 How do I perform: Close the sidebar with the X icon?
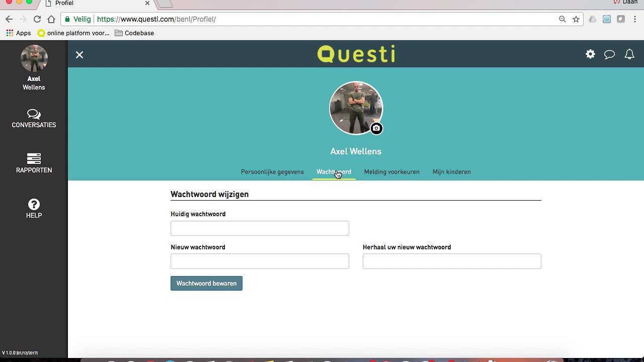[79, 55]
